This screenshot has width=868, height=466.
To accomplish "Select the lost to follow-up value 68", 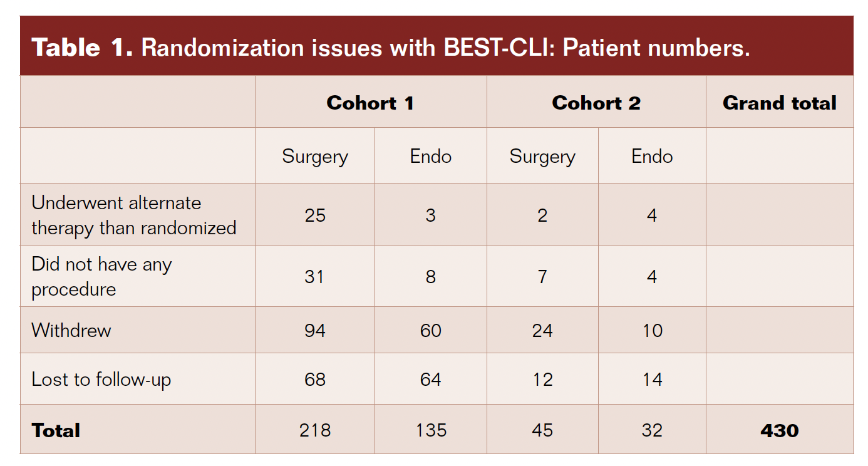I will [315, 380].
